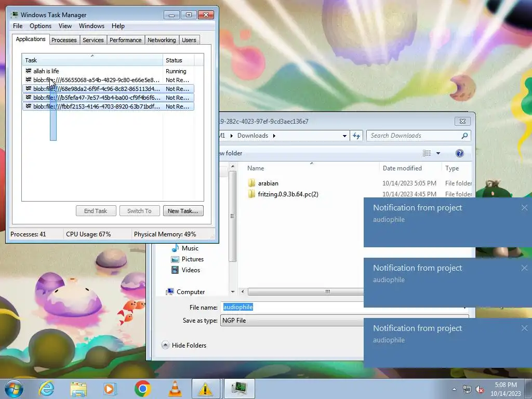Select the 'allah is life' task row
532x399 pixels.
[x=108, y=71]
